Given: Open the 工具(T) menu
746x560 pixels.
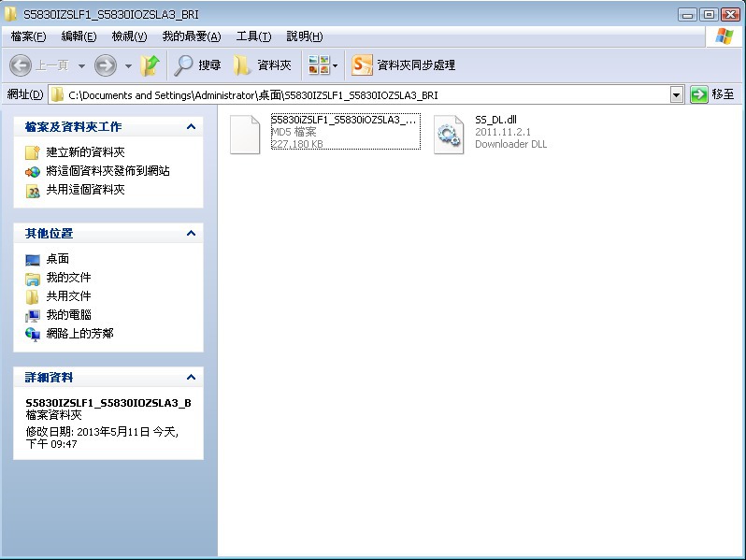Looking at the screenshot, I should (253, 36).
